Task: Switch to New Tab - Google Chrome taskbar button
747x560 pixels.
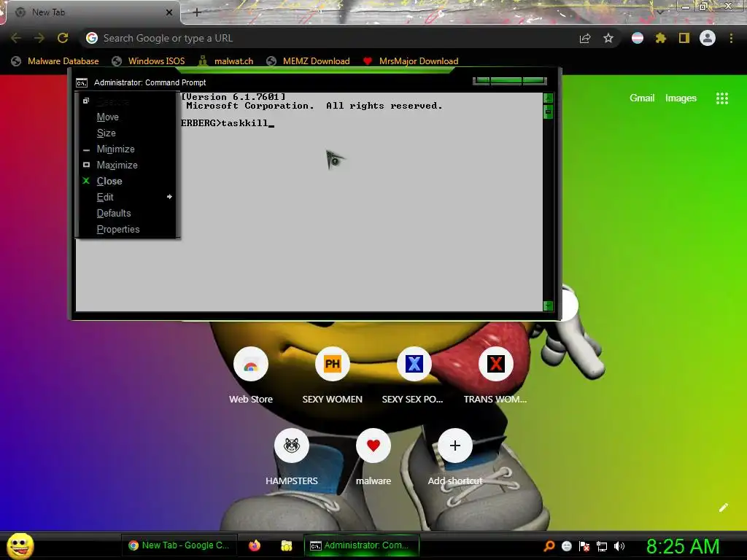Action: click(179, 545)
